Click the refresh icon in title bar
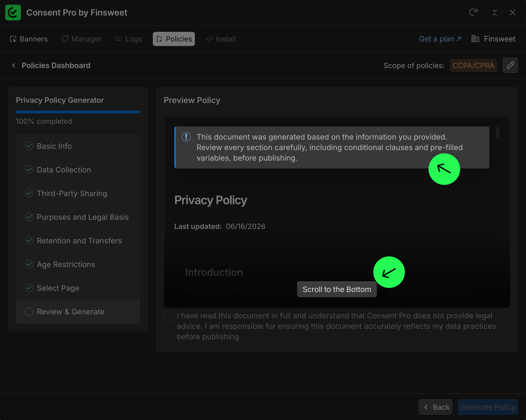Screen dimensions: 526x420 473,12
